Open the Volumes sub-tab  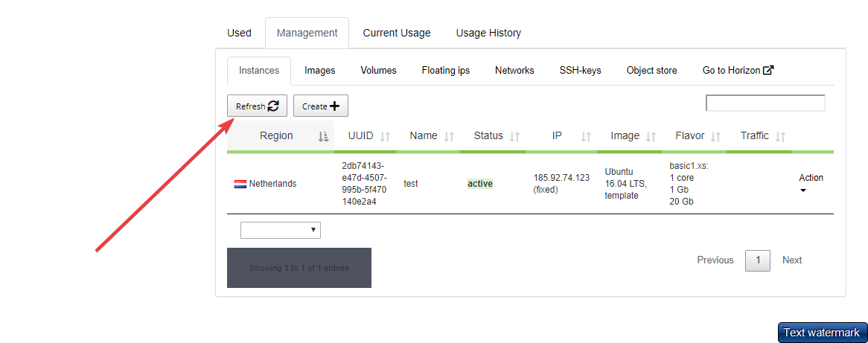378,71
